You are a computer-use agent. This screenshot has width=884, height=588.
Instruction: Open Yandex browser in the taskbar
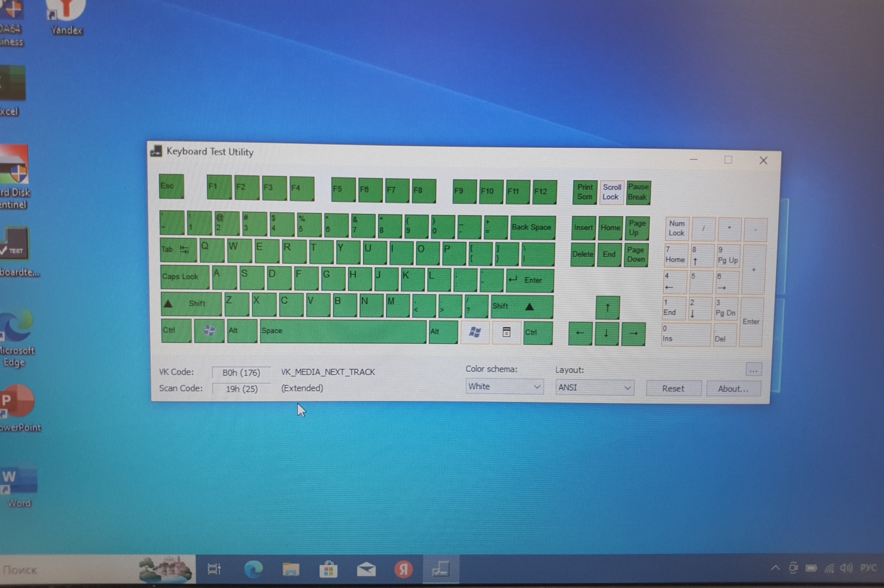403,569
